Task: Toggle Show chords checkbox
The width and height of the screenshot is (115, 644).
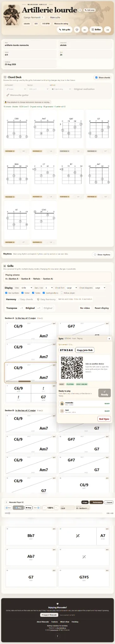Action: (x=96, y=77)
